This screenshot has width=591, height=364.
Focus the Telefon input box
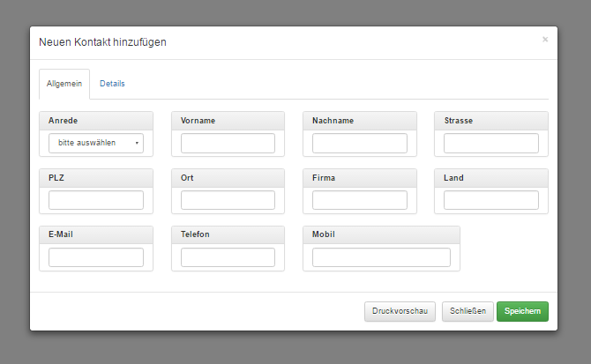tap(228, 257)
